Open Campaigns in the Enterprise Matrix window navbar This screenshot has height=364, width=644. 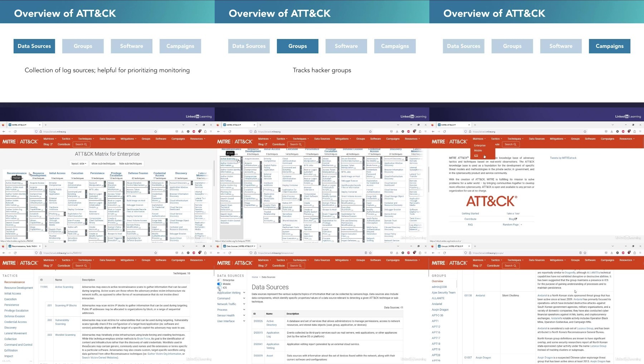(x=178, y=139)
